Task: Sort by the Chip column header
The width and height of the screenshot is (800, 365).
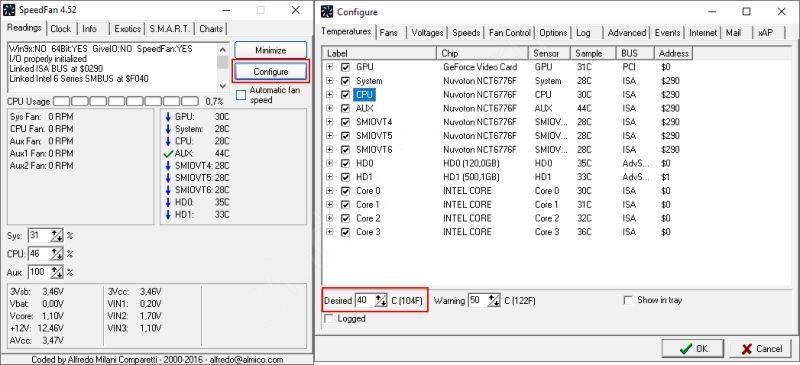Action: click(x=483, y=53)
